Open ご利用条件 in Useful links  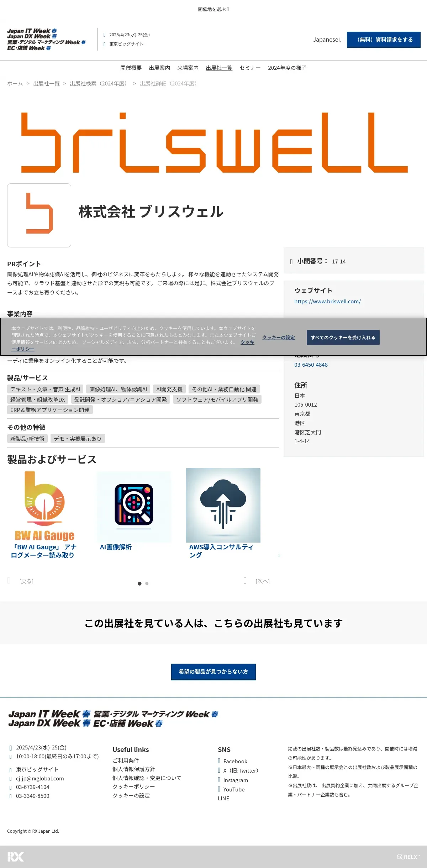[126, 760]
